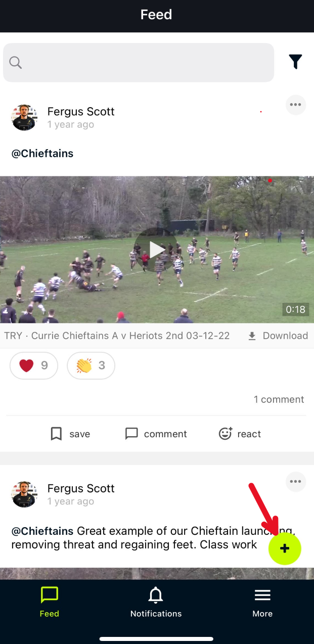314x644 pixels.
Task: Toggle the heart reaction with 9 likes
Action: pyautogui.click(x=34, y=365)
